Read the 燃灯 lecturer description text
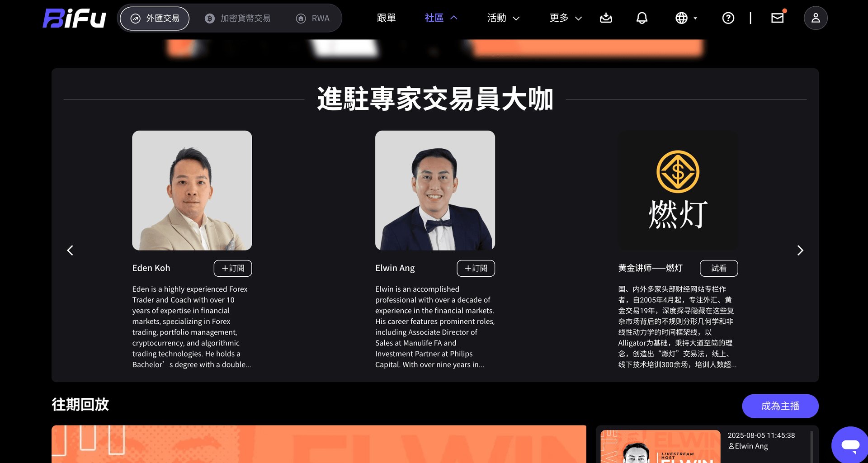This screenshot has height=463, width=868. tap(678, 327)
